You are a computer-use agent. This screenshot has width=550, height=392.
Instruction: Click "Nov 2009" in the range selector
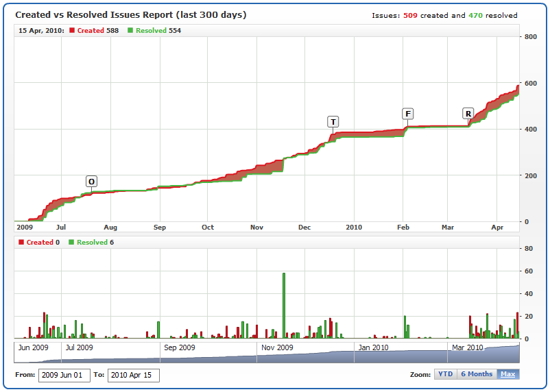(277, 347)
